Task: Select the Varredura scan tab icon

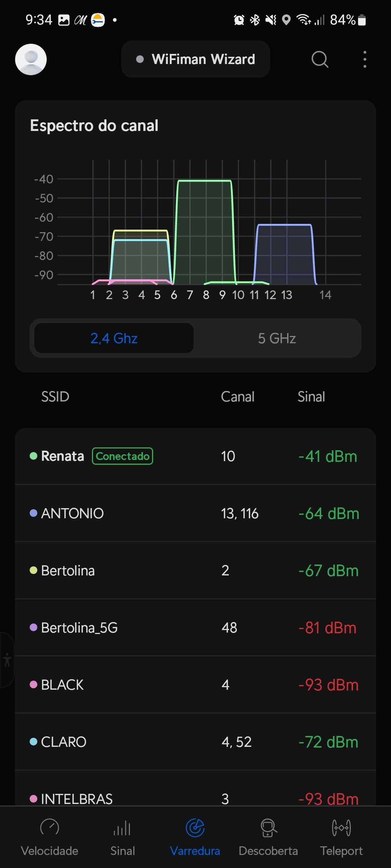Action: [x=195, y=828]
